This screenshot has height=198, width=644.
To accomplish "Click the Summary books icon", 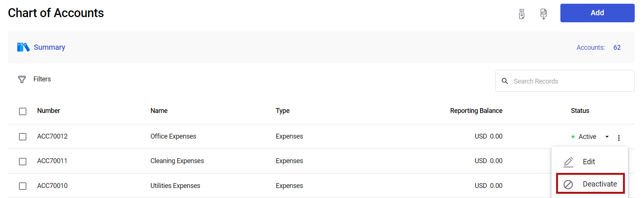I will [23, 47].
